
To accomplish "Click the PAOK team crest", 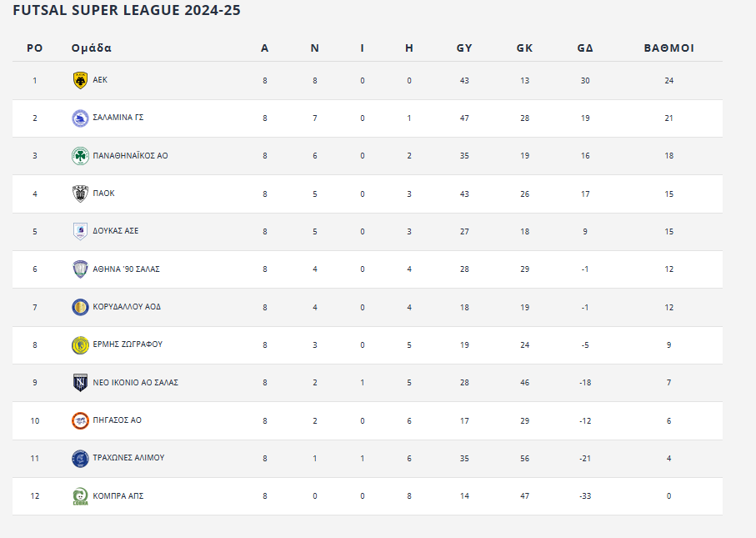I will click(x=80, y=194).
